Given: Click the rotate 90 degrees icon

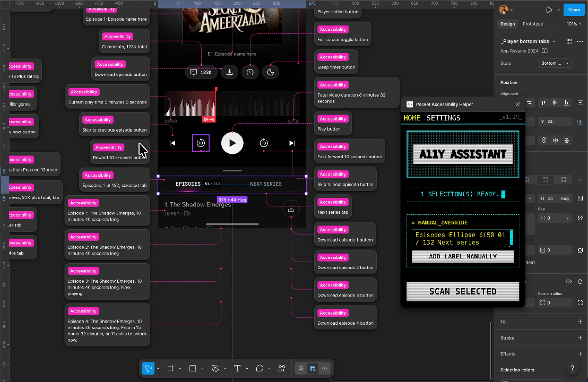Looking at the screenshot, I should (x=543, y=140).
